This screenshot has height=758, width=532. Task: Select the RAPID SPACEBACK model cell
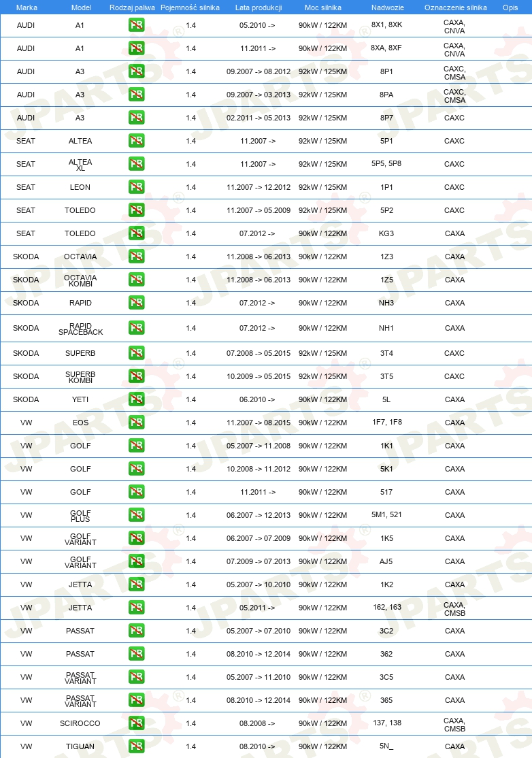[81, 329]
